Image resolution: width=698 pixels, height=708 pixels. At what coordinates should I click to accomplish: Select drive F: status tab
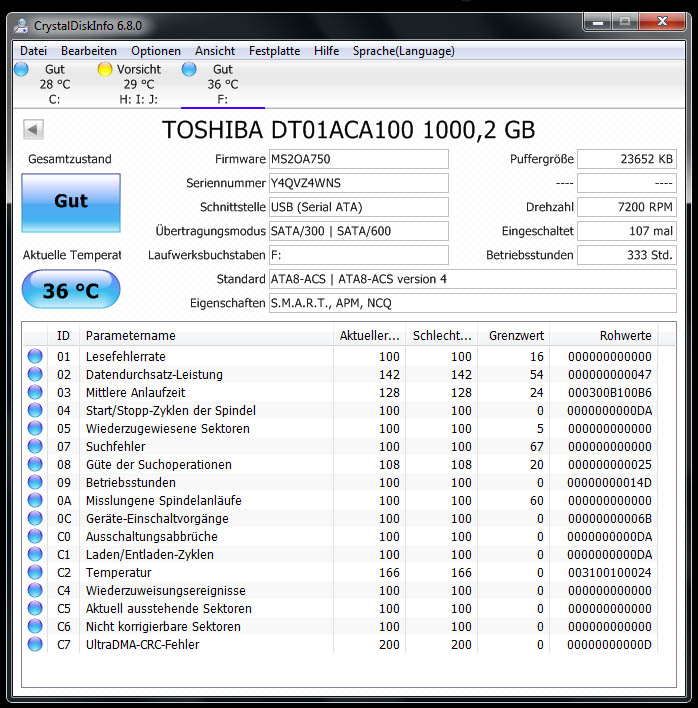223,84
